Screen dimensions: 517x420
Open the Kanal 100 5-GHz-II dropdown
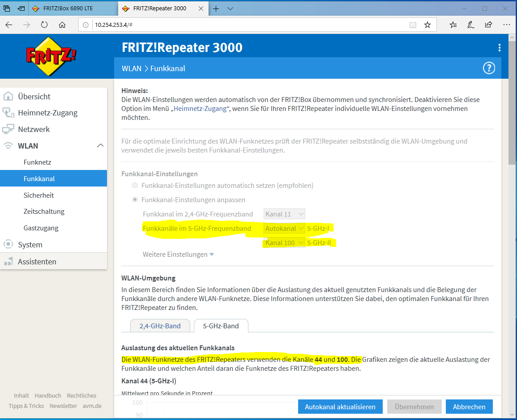284,243
